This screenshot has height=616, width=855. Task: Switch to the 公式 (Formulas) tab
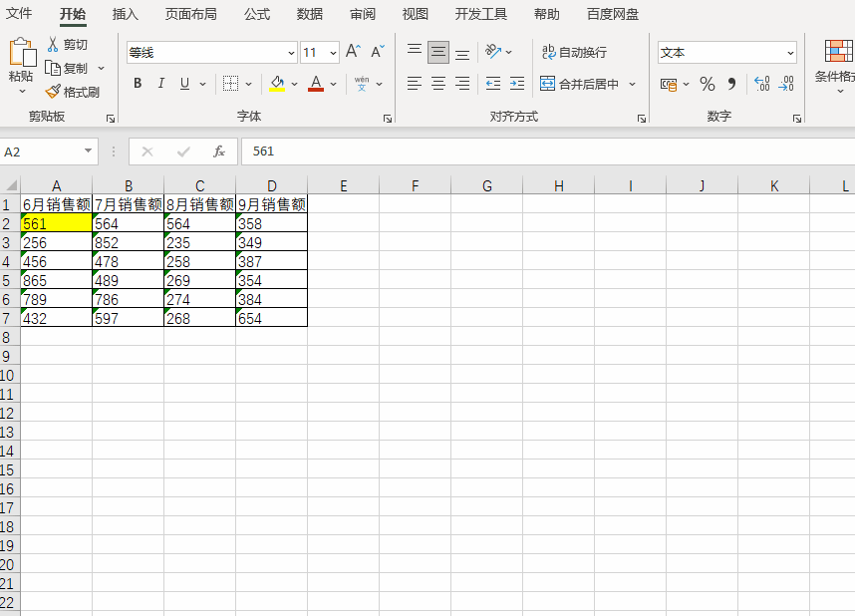pyautogui.click(x=257, y=14)
